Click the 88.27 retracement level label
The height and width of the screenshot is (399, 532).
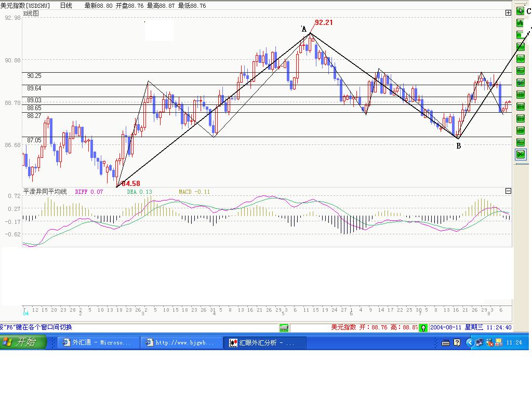click(x=34, y=116)
